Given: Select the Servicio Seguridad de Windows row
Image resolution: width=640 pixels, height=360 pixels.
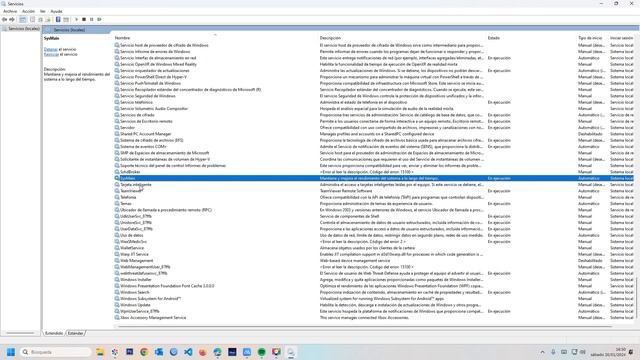Looking at the screenshot, I should [x=373, y=96].
